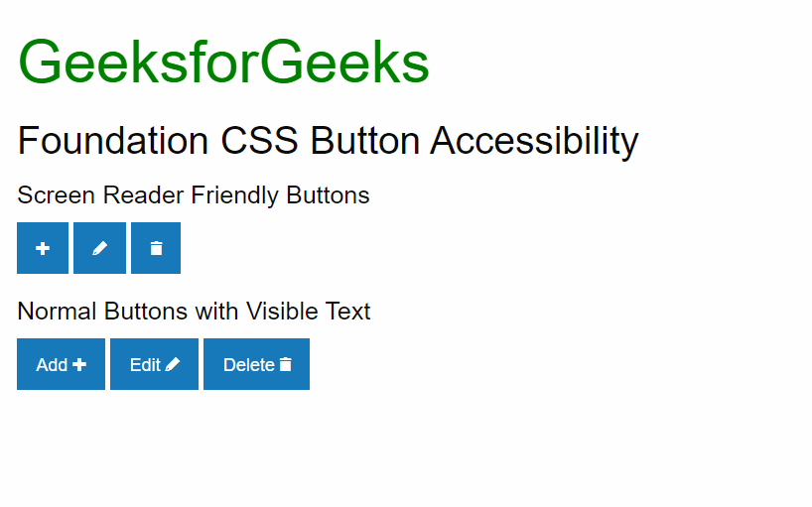Select the "Edit" text label
This screenshot has height=507, width=812.
[145, 364]
